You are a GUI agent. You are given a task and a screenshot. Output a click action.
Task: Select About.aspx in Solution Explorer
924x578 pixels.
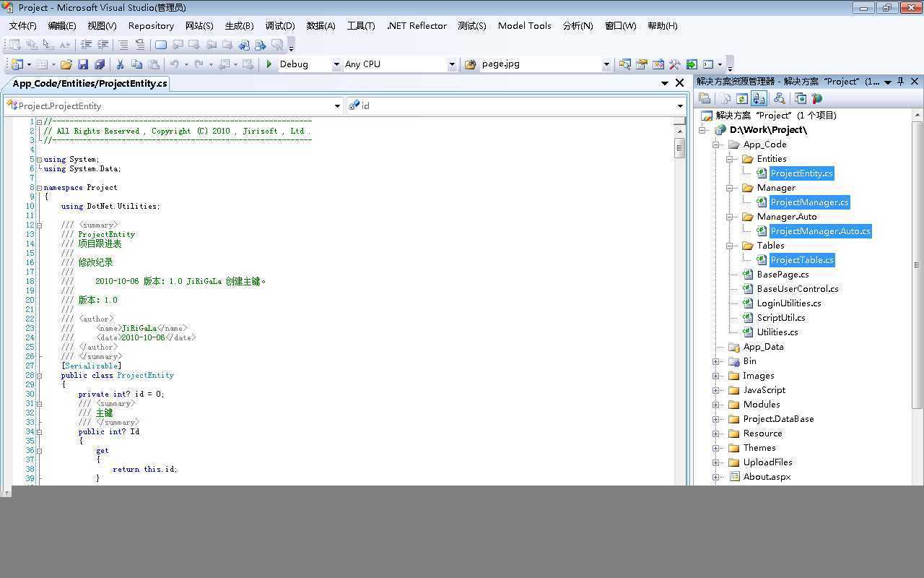point(767,477)
